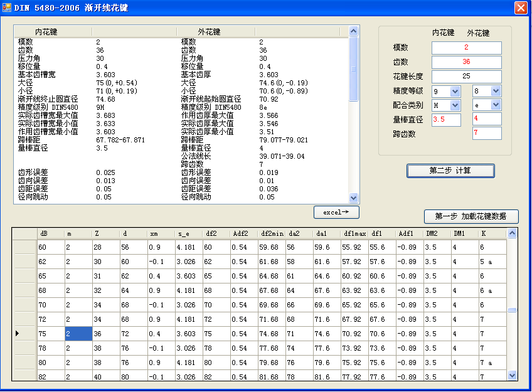Click dB cell 62 in the grid
Image resolution: width=532 pixels, height=392 pixels.
click(x=51, y=262)
